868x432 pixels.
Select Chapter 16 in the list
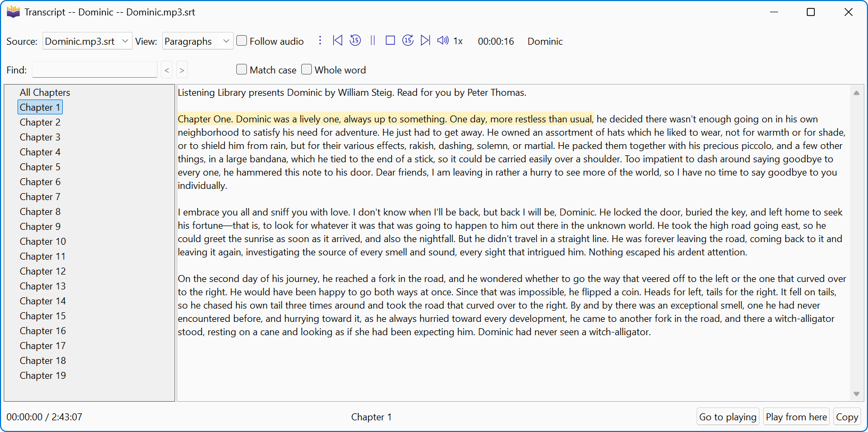(x=43, y=331)
